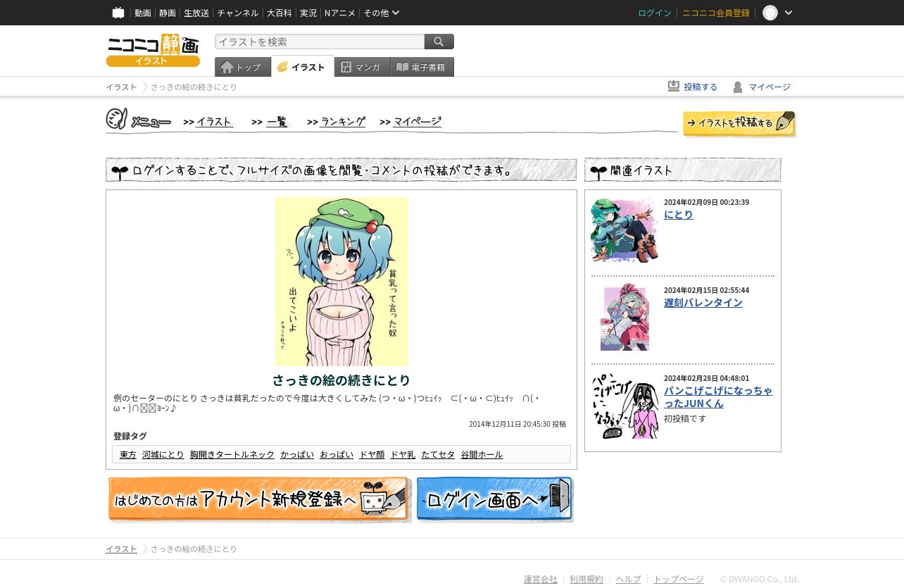Select the たてセタ tag
Image resolution: width=904 pixels, height=588 pixels.
tap(438, 454)
